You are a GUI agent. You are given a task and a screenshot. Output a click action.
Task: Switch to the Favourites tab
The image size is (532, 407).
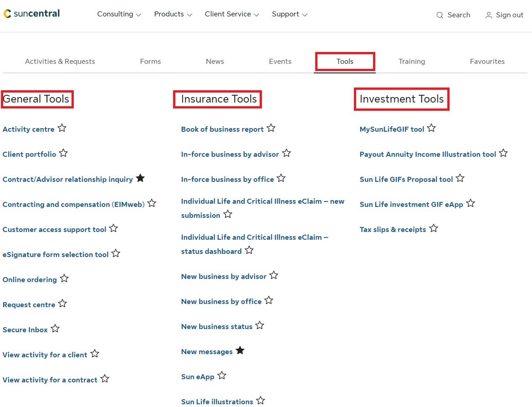[x=487, y=62]
